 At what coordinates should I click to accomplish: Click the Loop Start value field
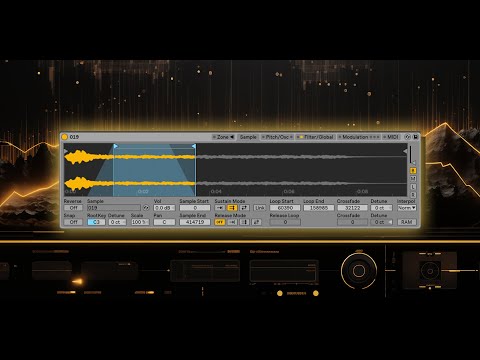285,208
